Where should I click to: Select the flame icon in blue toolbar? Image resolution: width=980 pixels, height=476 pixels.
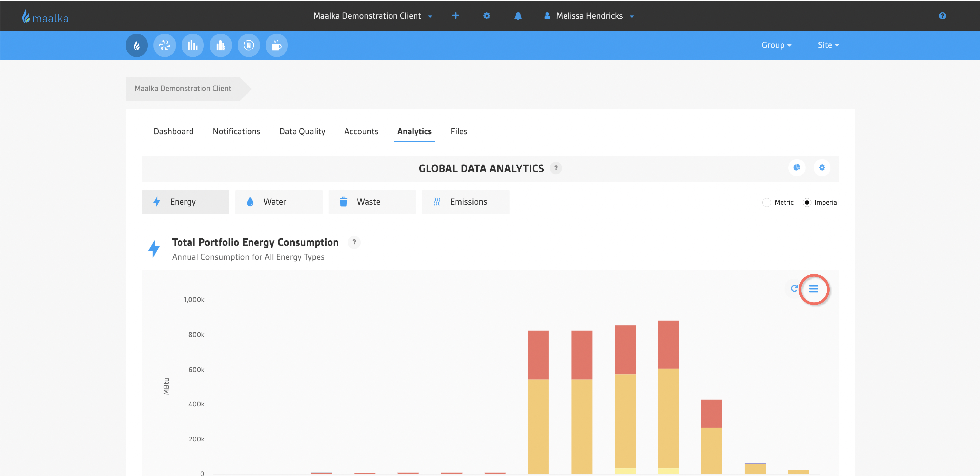[137, 45]
